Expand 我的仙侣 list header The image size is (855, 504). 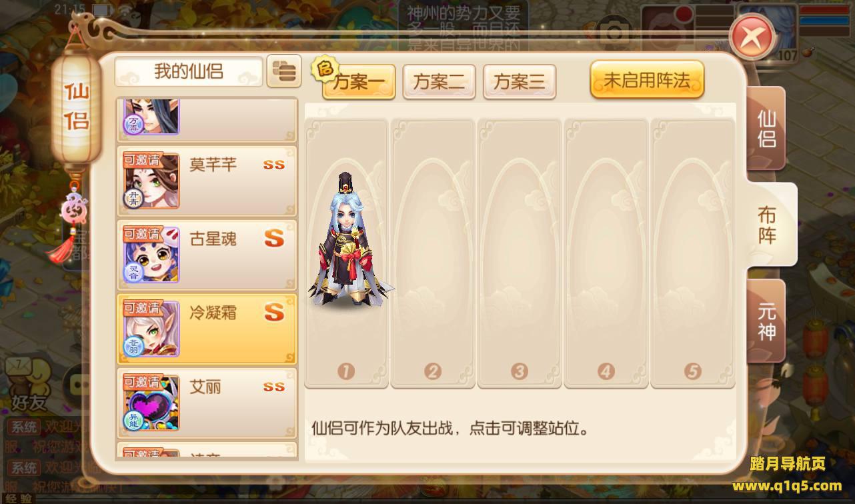pos(189,71)
